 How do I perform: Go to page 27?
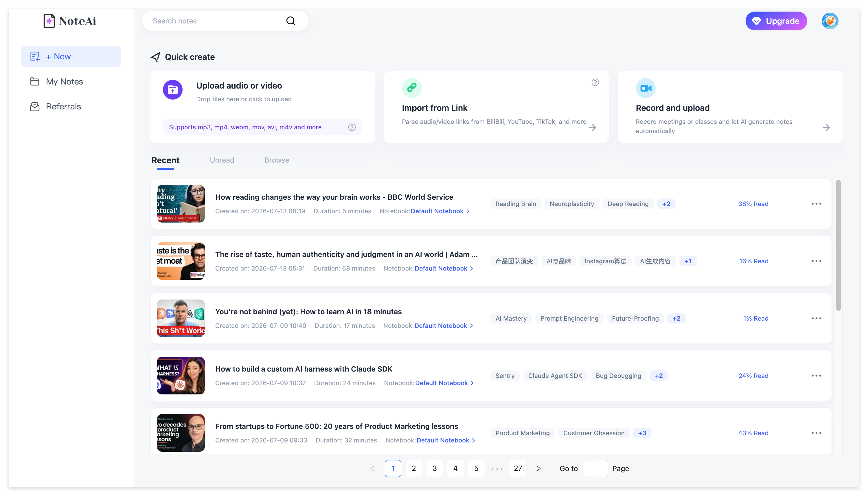pos(518,469)
